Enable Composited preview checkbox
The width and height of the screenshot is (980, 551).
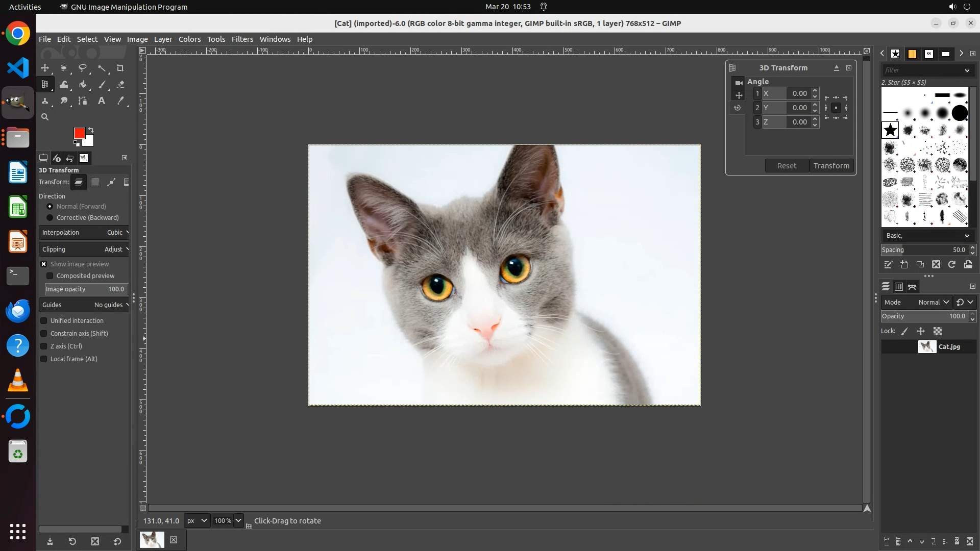tap(50, 276)
